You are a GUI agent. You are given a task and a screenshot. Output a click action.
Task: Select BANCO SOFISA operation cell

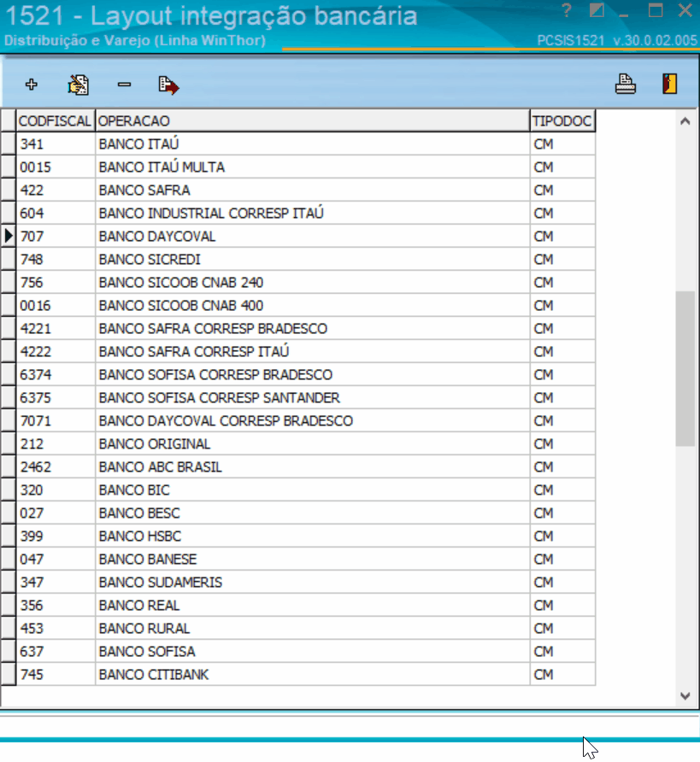313,652
